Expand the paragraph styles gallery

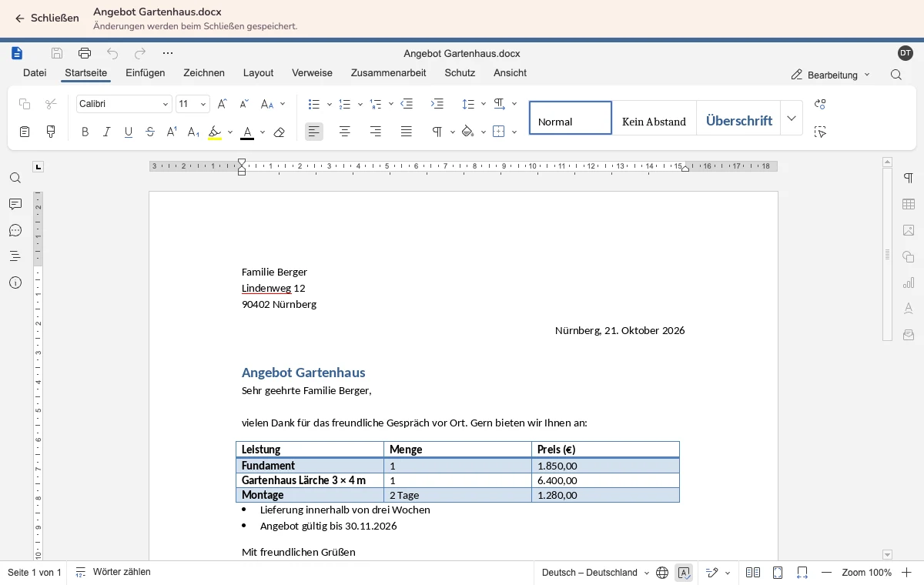792,119
